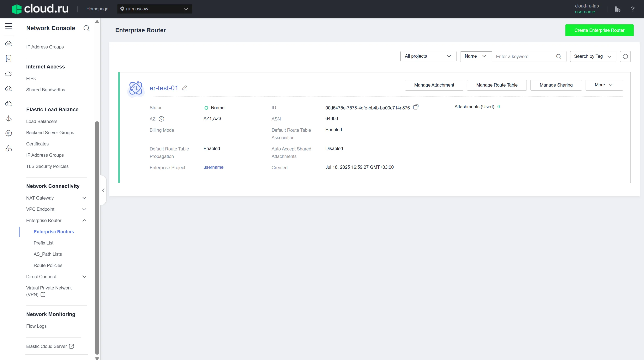644x360 pixels.
Task: Open Flow Logs menu item
Action: [x=36, y=326]
